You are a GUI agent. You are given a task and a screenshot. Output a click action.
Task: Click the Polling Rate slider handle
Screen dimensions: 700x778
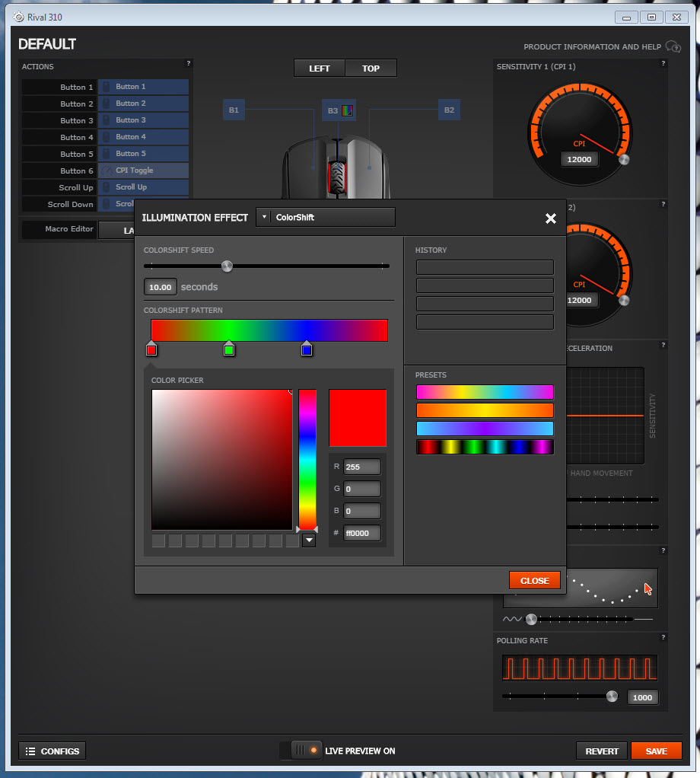612,696
